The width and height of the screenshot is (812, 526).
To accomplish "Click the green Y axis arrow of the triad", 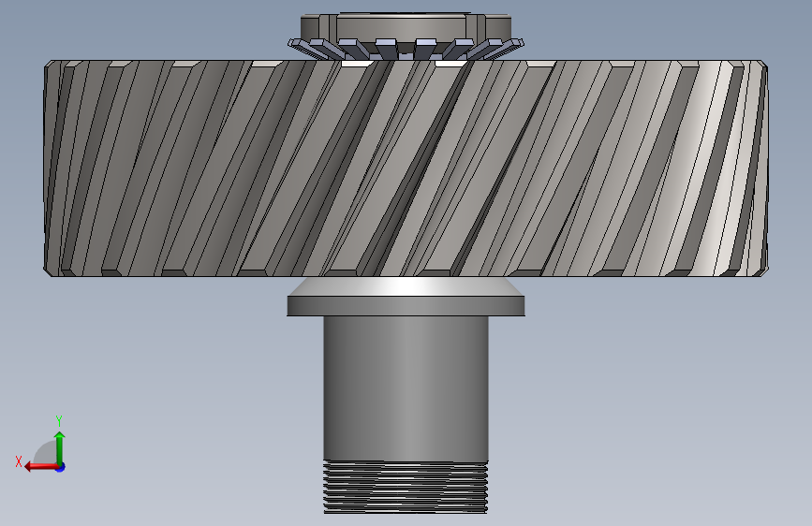I will coord(60,447).
